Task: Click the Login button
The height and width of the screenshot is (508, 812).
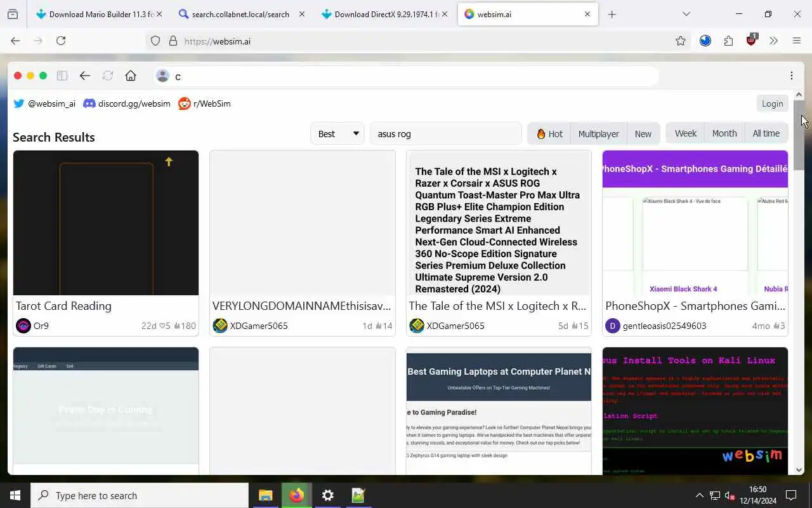Action: [x=772, y=104]
